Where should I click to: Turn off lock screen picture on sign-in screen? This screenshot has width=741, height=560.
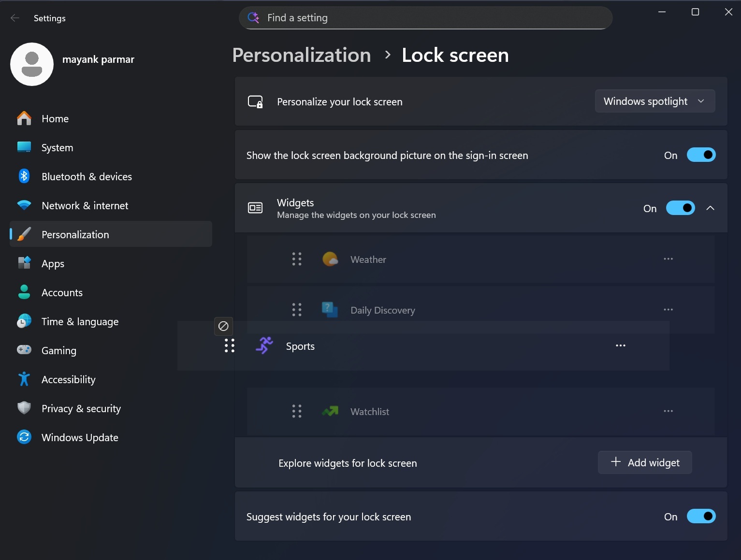tap(701, 155)
